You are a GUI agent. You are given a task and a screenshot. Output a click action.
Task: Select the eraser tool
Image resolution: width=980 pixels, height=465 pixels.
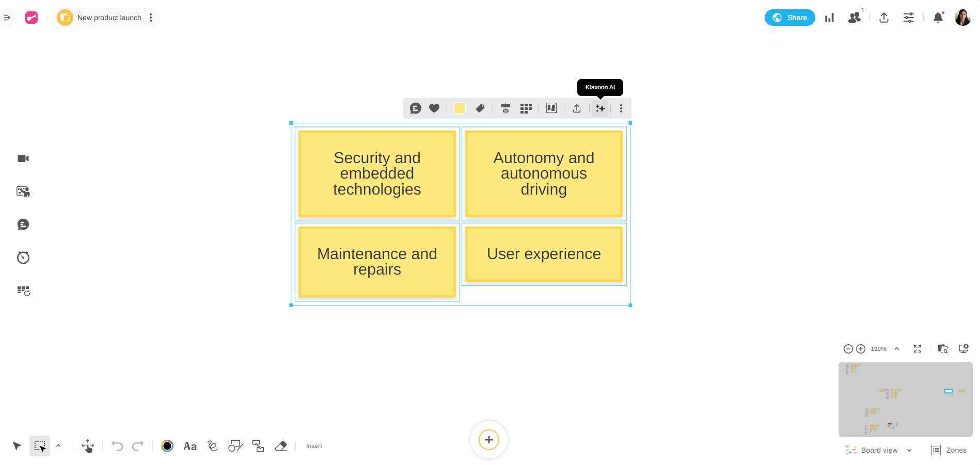281,446
